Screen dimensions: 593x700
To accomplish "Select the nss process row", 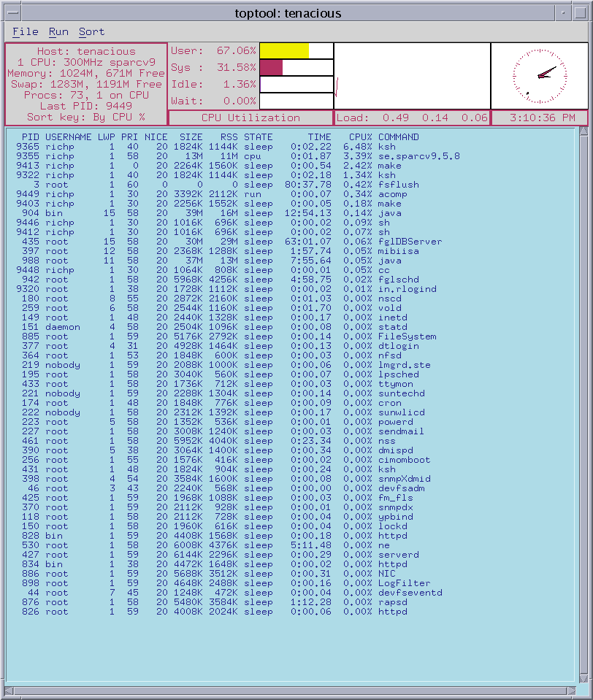I will pos(209,441).
